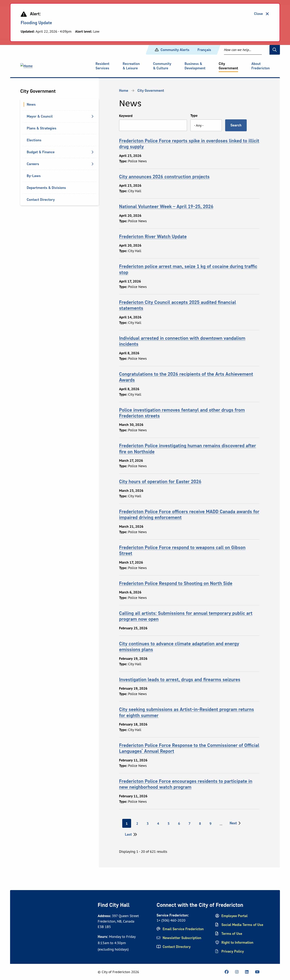
Task: Open Community Alerts with warning icon
Action: [172, 50]
